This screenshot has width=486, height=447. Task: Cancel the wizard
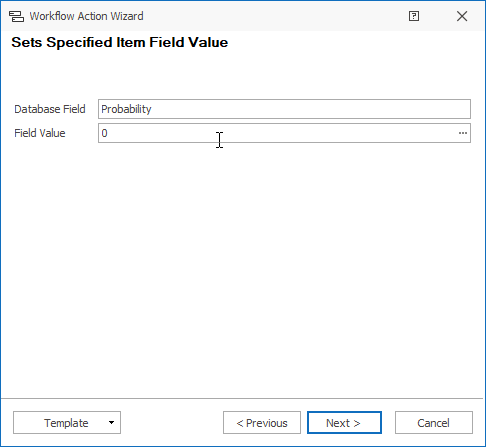click(x=434, y=423)
